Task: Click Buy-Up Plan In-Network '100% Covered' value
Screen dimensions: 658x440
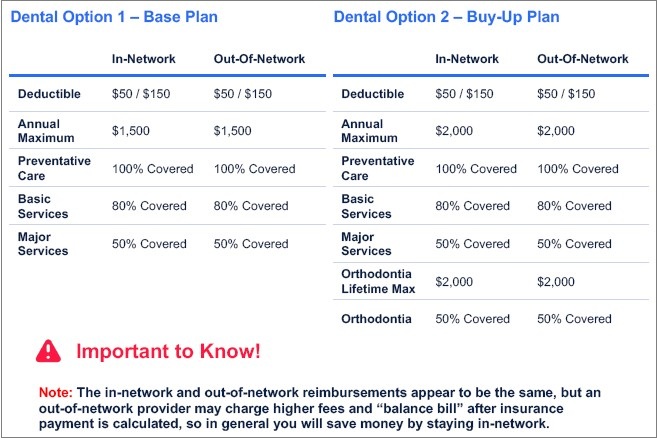Action: coord(476,169)
